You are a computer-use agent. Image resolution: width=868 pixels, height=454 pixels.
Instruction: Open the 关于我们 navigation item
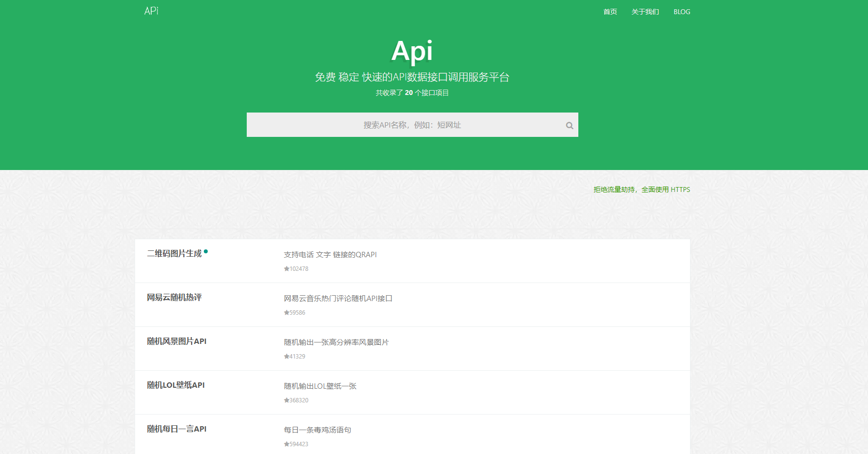[x=645, y=12]
